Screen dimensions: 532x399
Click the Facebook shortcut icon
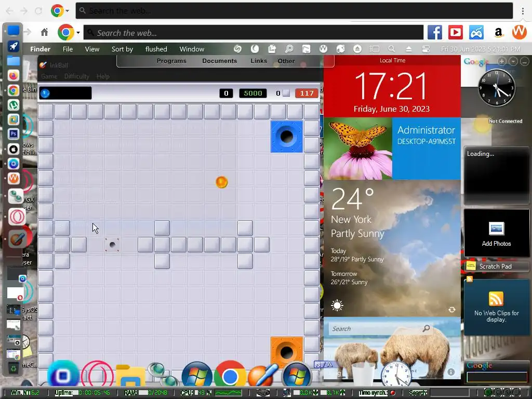click(435, 33)
